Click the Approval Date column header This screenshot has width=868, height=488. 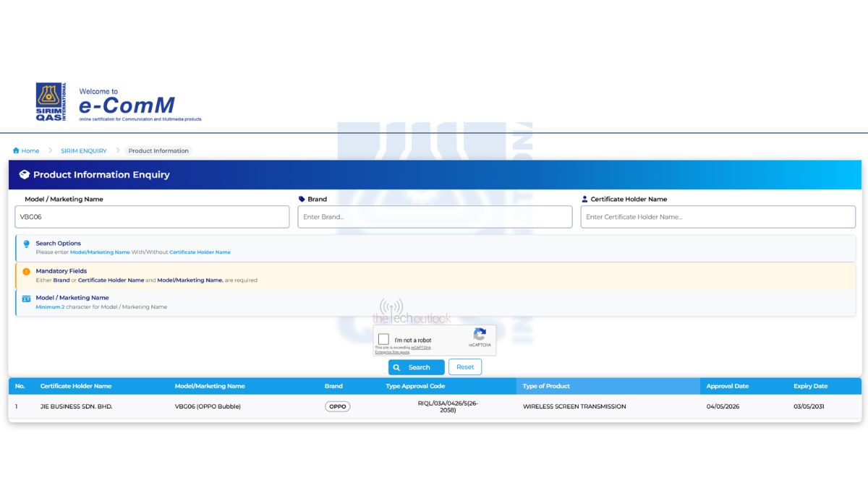728,386
